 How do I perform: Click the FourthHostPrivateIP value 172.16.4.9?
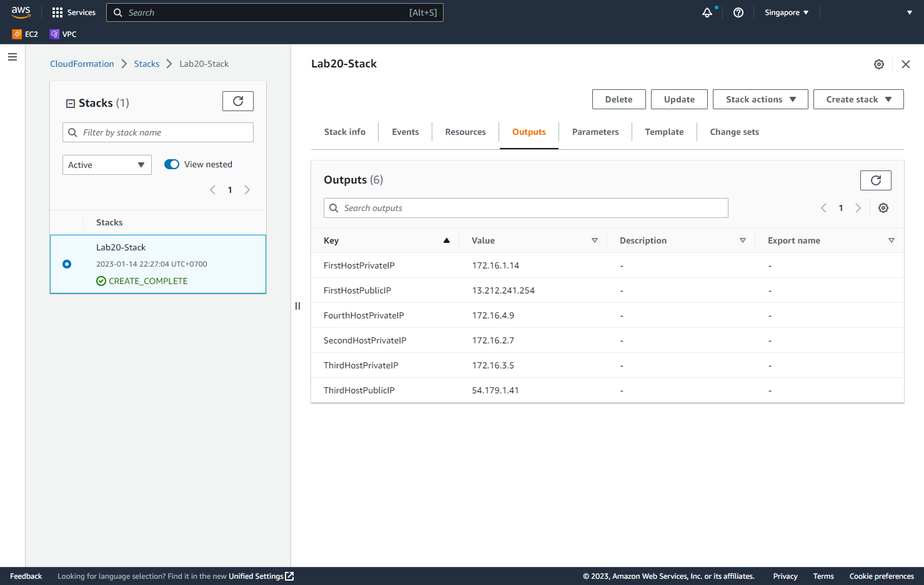493,315
